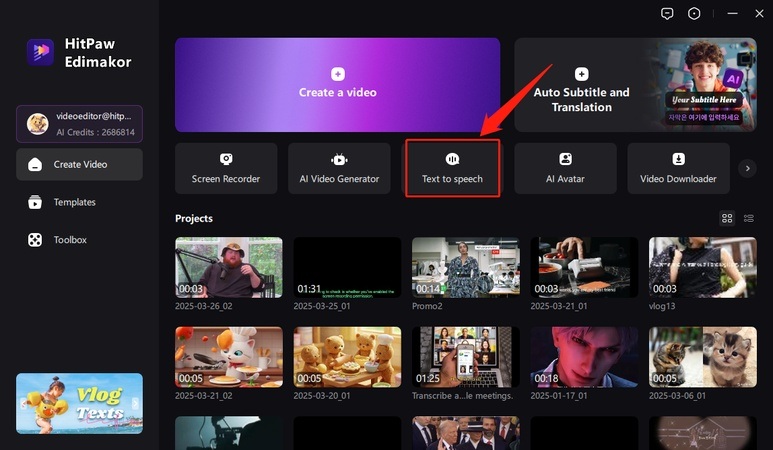Launch the AI Video Generator
Image resolution: width=773 pixels, height=450 pixels.
(x=339, y=168)
